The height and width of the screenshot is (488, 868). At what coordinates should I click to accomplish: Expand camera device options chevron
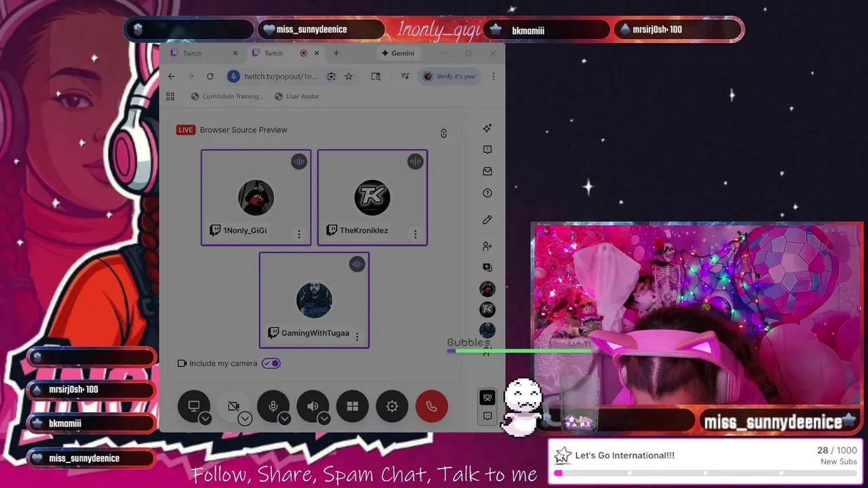click(x=245, y=419)
